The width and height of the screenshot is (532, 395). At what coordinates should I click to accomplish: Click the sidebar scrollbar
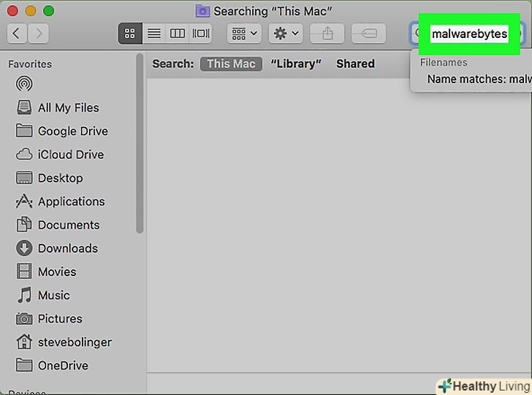[x=140, y=143]
